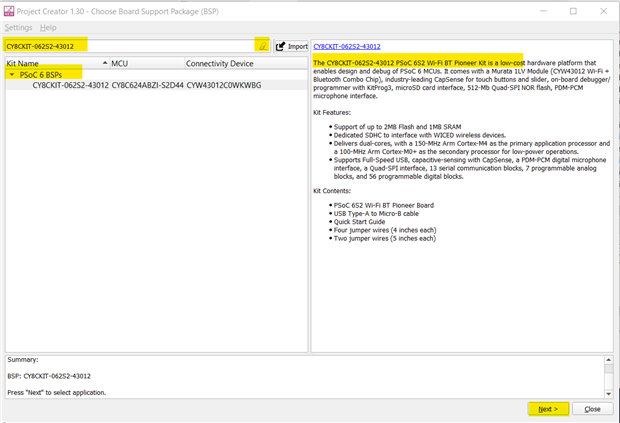Click the 'Kit Contents:' heading text

coord(332,191)
